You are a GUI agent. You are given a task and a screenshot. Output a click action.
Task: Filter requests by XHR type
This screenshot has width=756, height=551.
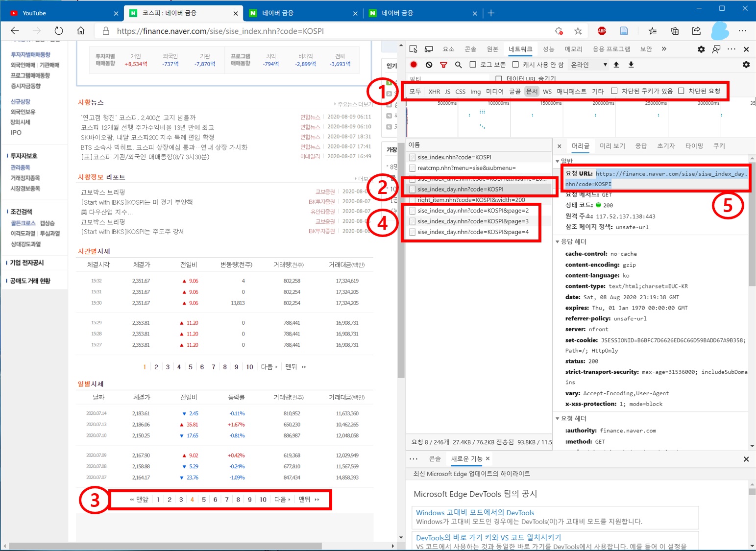point(434,92)
